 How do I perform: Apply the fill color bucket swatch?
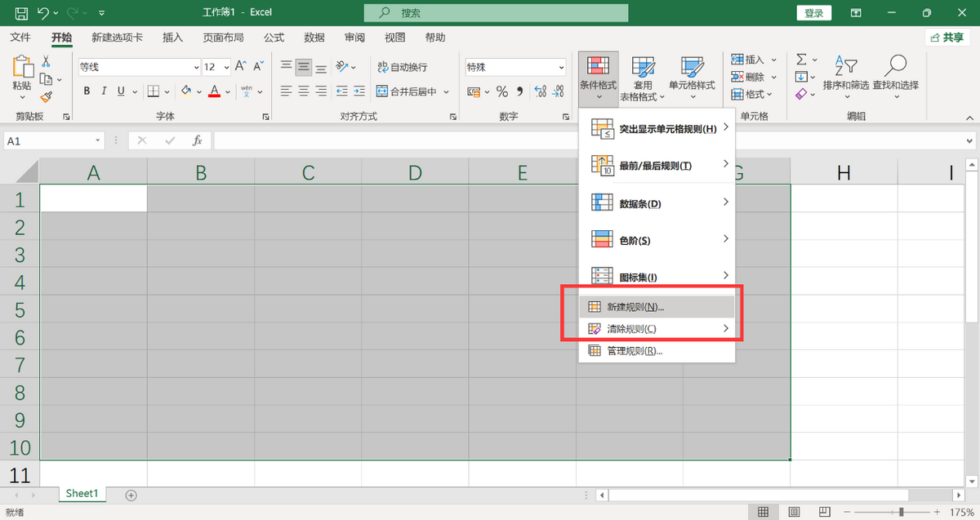click(186, 91)
